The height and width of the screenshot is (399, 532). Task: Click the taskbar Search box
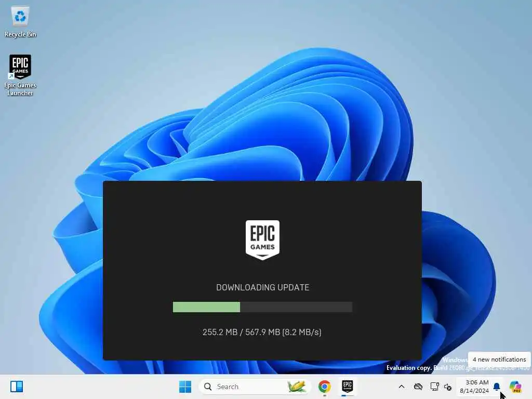(255, 387)
